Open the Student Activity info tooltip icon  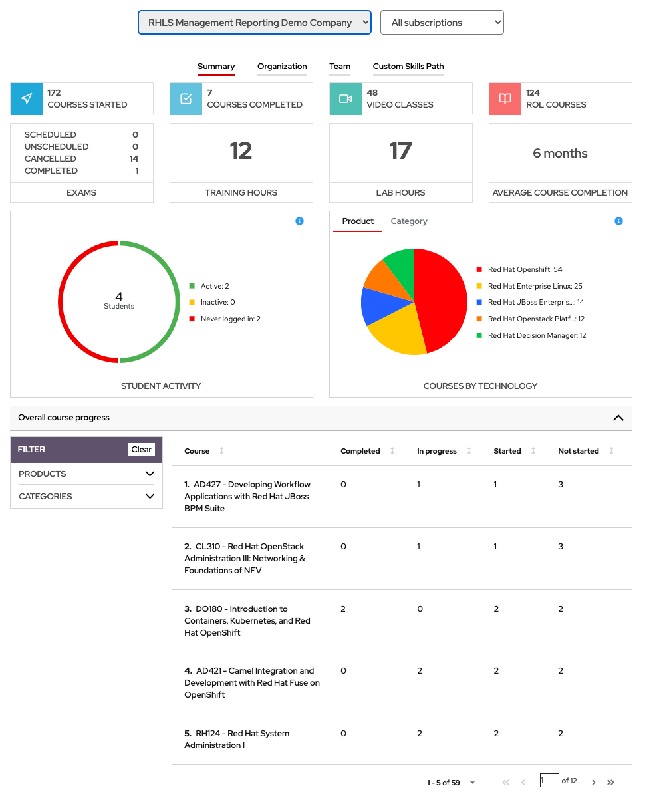299,221
